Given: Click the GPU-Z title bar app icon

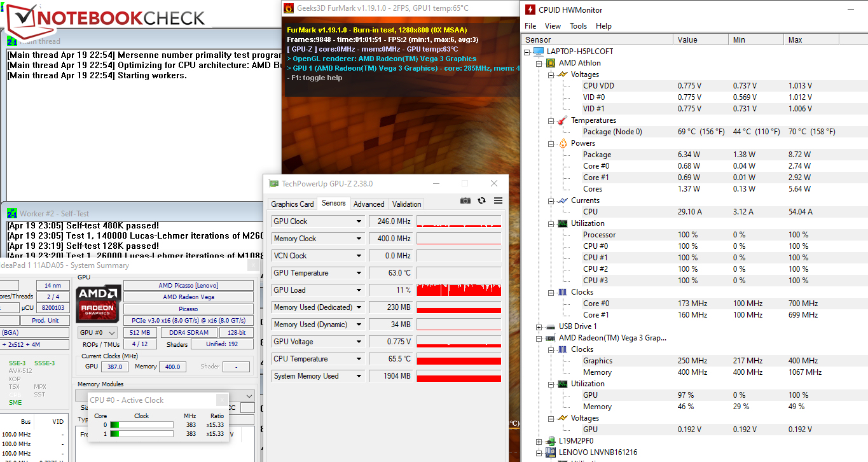Looking at the screenshot, I should coord(273,183).
